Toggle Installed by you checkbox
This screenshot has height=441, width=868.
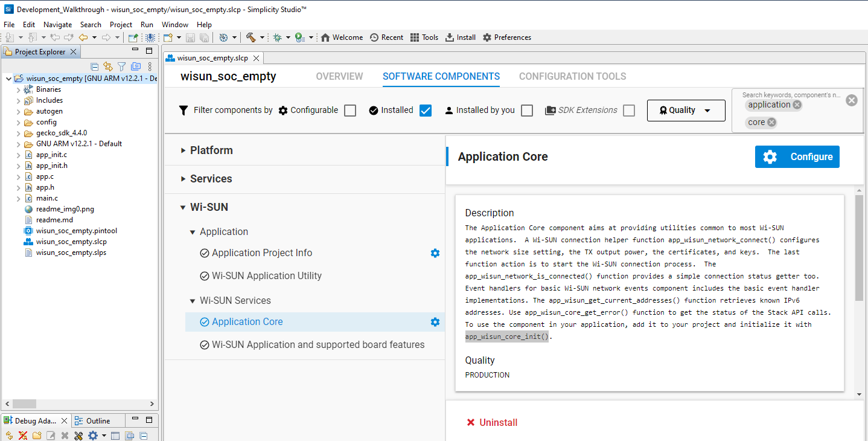pyautogui.click(x=527, y=111)
